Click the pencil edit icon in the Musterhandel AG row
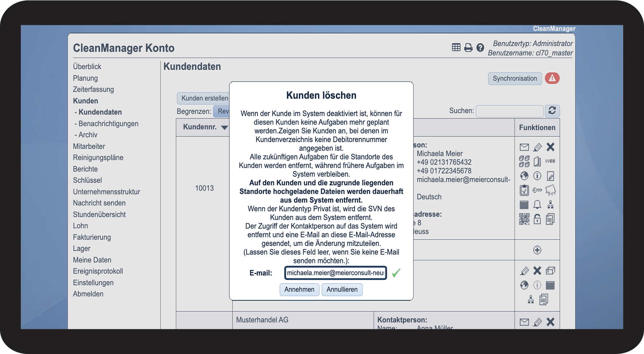644x354 pixels. [537, 322]
